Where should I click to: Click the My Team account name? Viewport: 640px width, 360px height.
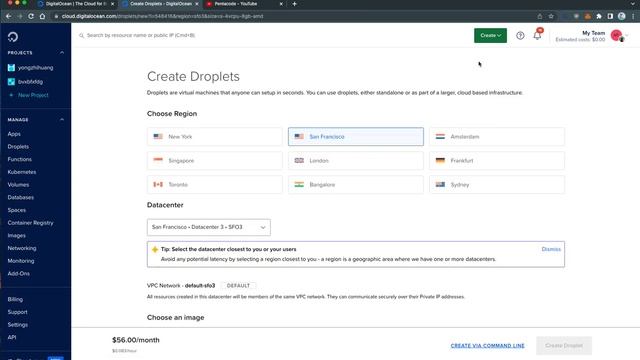[593, 33]
